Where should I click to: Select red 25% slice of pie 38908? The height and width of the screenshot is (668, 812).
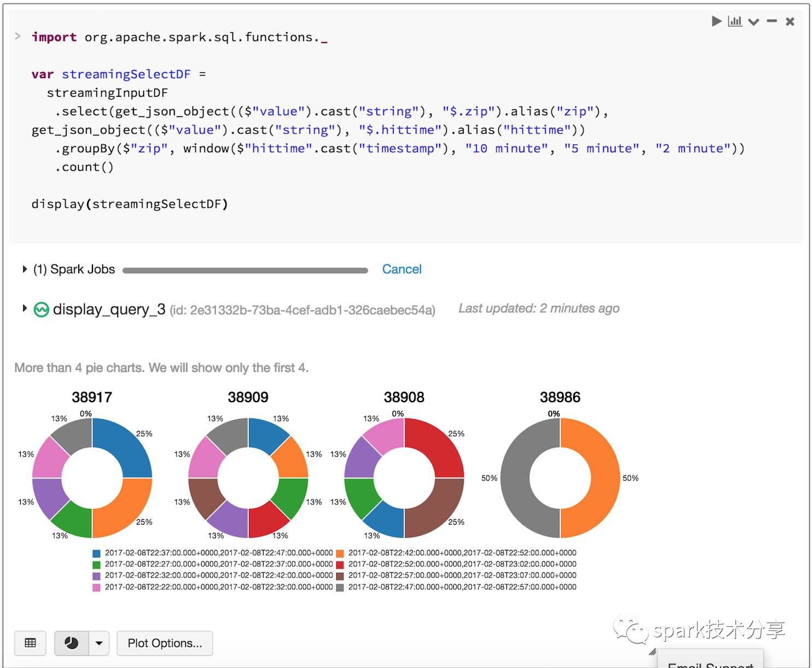tap(437, 445)
